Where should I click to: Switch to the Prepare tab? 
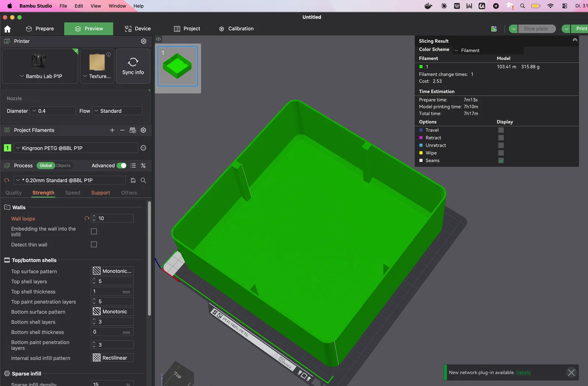pos(40,29)
